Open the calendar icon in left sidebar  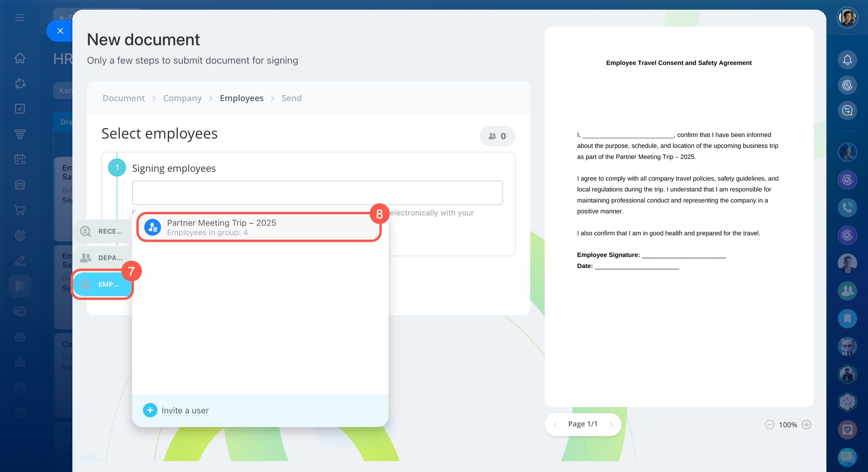click(x=20, y=159)
